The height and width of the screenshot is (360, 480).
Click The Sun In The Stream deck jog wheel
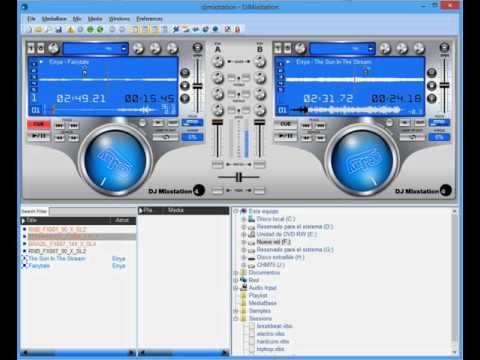tap(362, 161)
